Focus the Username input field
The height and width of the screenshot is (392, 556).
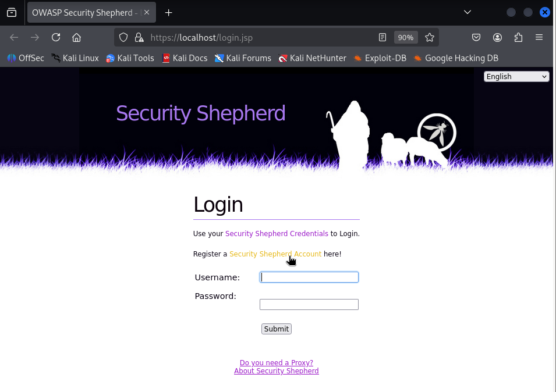[x=309, y=277]
